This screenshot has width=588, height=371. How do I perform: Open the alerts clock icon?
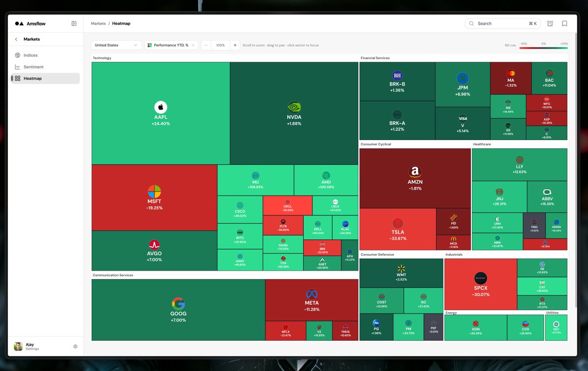[550, 23]
